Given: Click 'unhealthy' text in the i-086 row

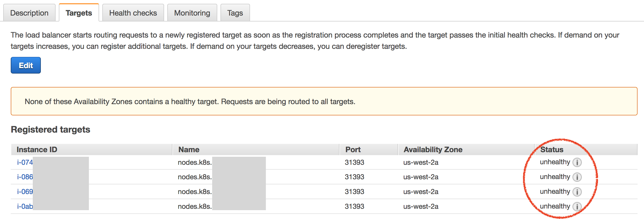Looking at the screenshot, I should click(555, 177).
